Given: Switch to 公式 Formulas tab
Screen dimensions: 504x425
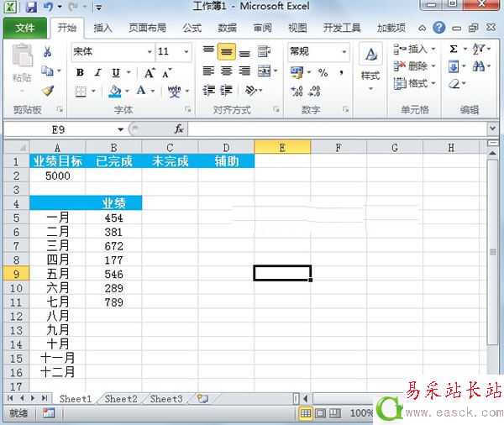Looking at the screenshot, I should click(192, 29).
